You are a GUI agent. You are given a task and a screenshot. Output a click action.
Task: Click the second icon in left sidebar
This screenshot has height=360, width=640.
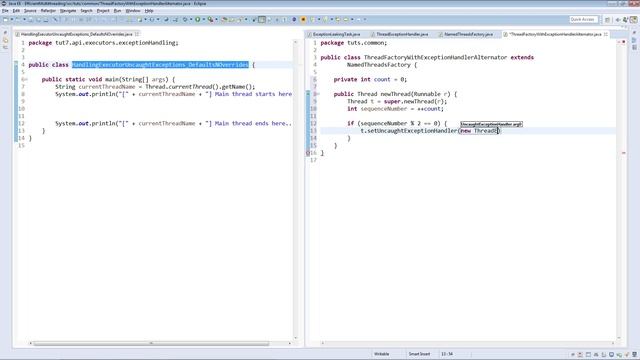click(x=5, y=40)
